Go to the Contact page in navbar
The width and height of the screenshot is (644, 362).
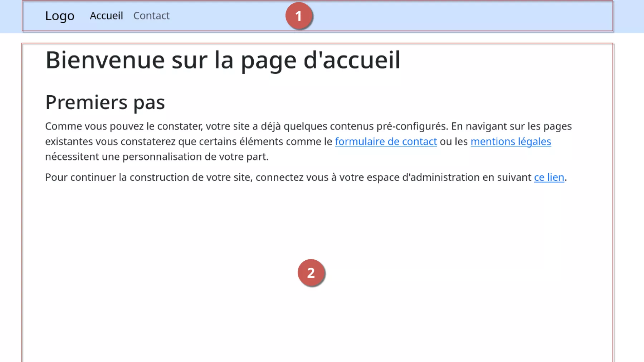[x=151, y=16]
